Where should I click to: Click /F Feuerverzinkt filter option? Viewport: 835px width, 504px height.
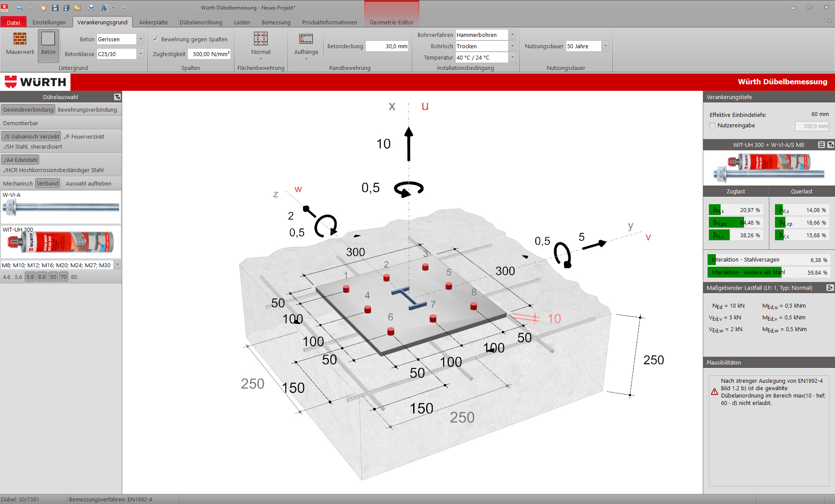pyautogui.click(x=84, y=136)
